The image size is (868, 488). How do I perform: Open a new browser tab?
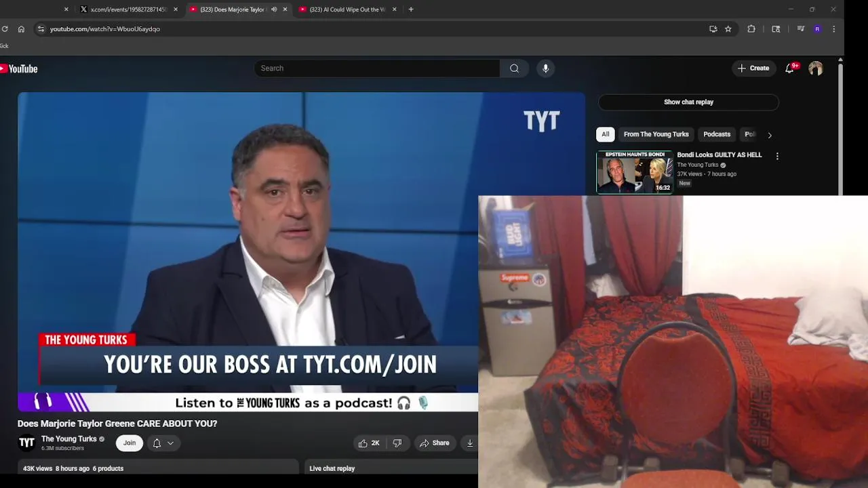(x=411, y=9)
